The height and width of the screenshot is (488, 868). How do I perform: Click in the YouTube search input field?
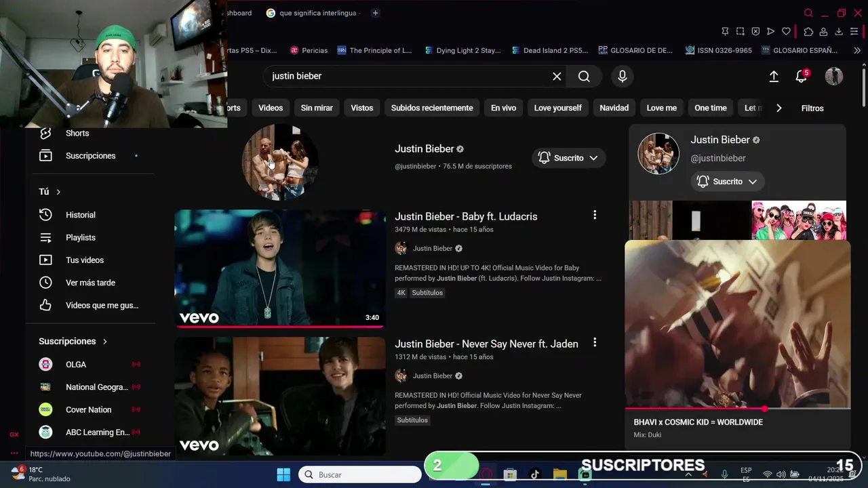[407, 77]
